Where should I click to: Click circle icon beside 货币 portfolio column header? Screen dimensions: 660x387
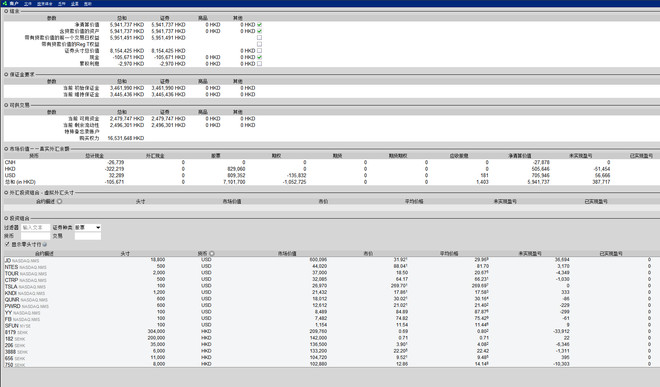pos(212,254)
